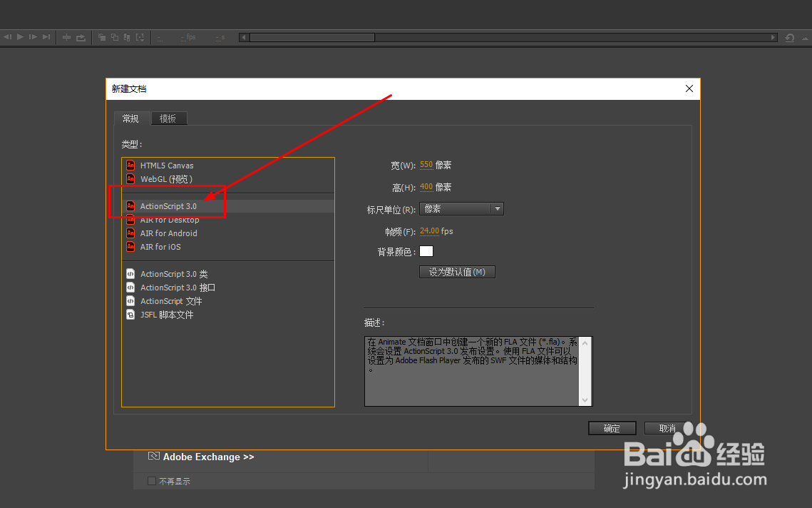The width and height of the screenshot is (812, 508).
Task: Select ActionScript 3.0 接口 item
Action: [228, 287]
